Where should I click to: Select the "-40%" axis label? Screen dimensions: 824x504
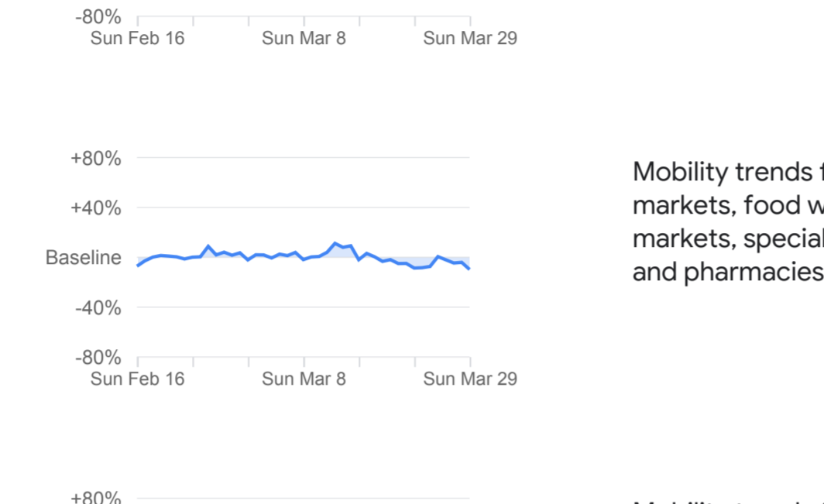point(98,308)
